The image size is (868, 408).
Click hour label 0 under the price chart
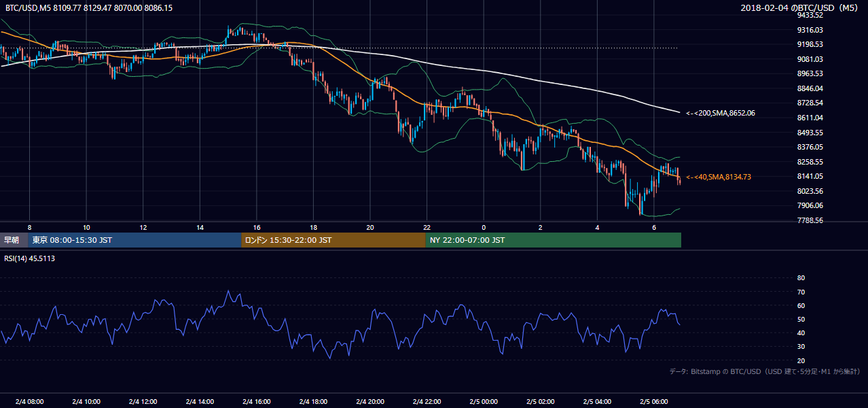(484, 227)
